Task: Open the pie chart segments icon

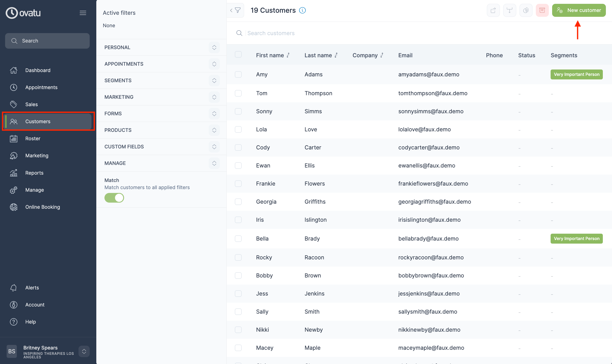Action: point(526,10)
